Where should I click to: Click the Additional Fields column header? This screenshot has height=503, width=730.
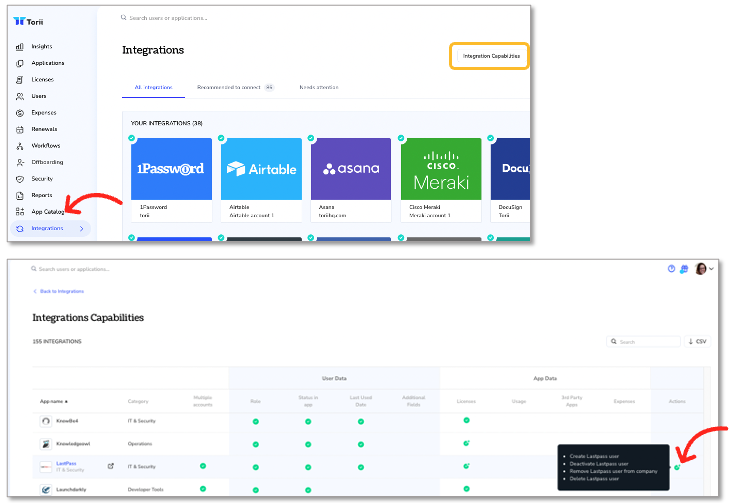(413, 401)
